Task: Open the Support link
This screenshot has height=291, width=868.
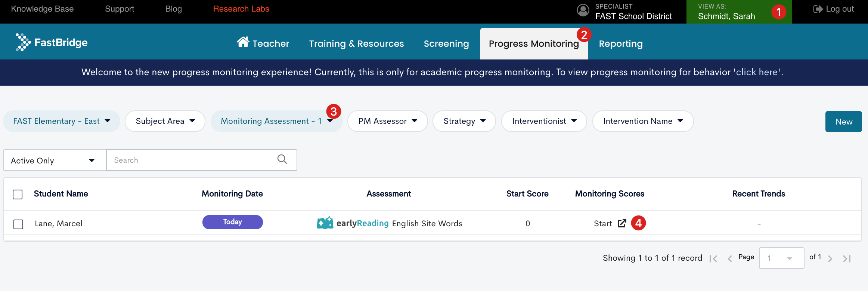Action: point(120,9)
